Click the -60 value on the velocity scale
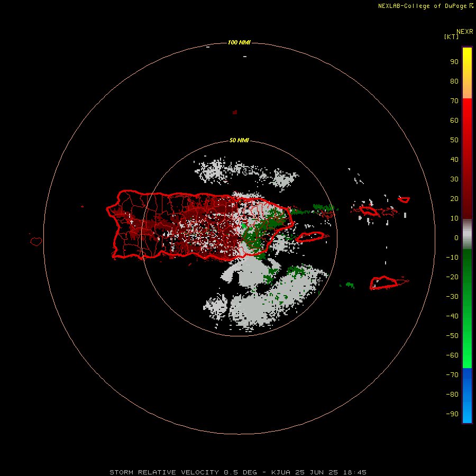The height and width of the screenshot is (476, 476). [452, 355]
